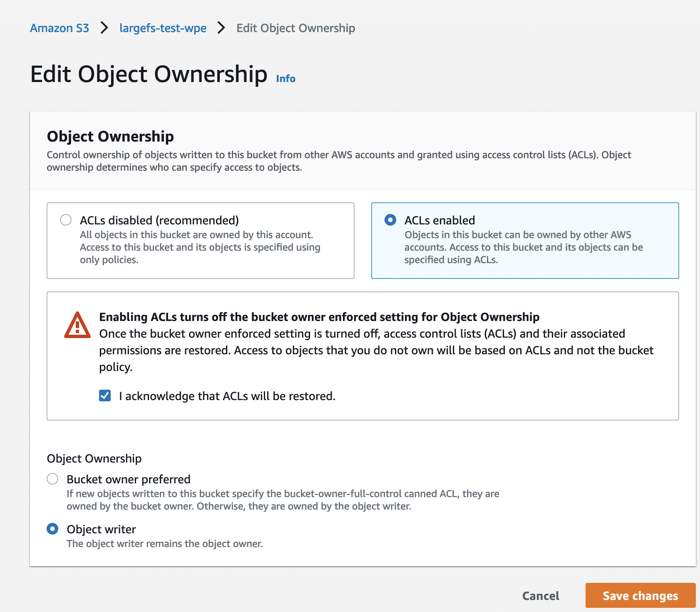Click the ACLs enabled card description text
This screenshot has height=612, width=700.
point(523,247)
